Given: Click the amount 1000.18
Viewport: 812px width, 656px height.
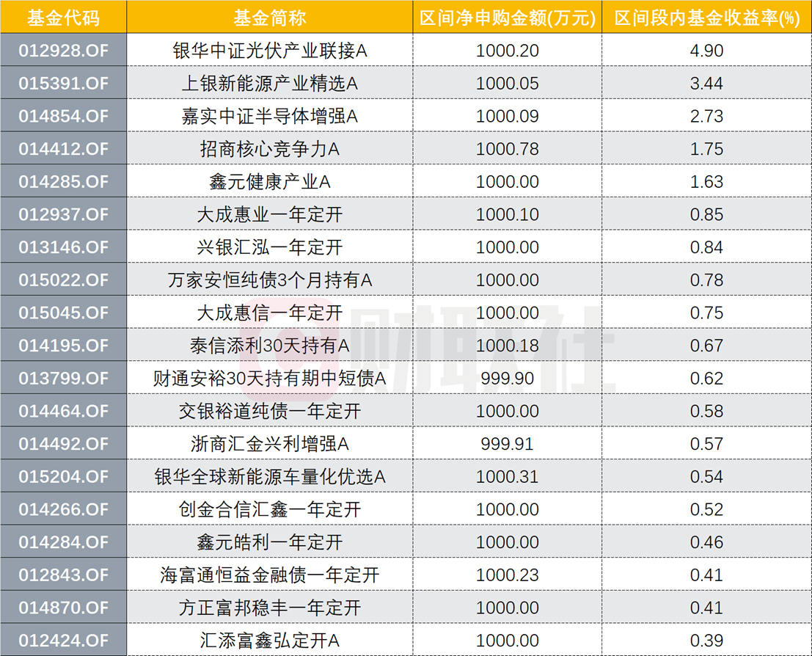Looking at the screenshot, I should pos(508,346).
